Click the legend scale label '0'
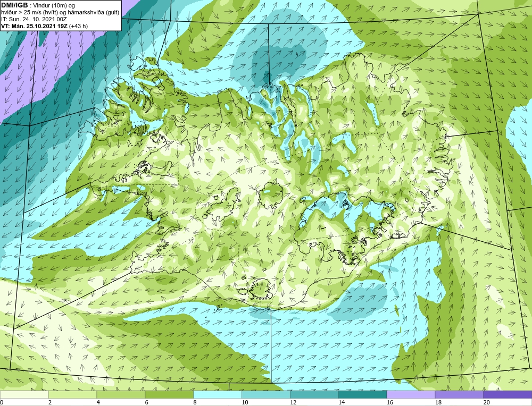532x406 pixels. point(2,402)
